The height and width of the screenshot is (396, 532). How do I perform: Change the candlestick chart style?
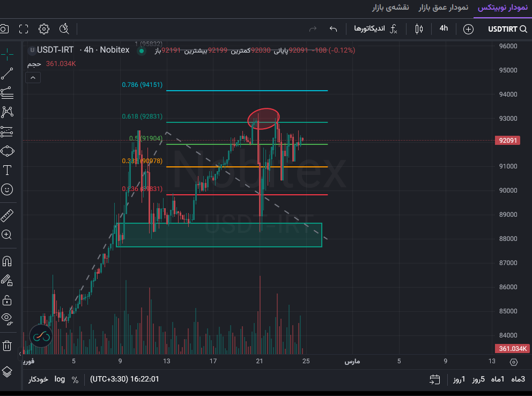click(419, 29)
